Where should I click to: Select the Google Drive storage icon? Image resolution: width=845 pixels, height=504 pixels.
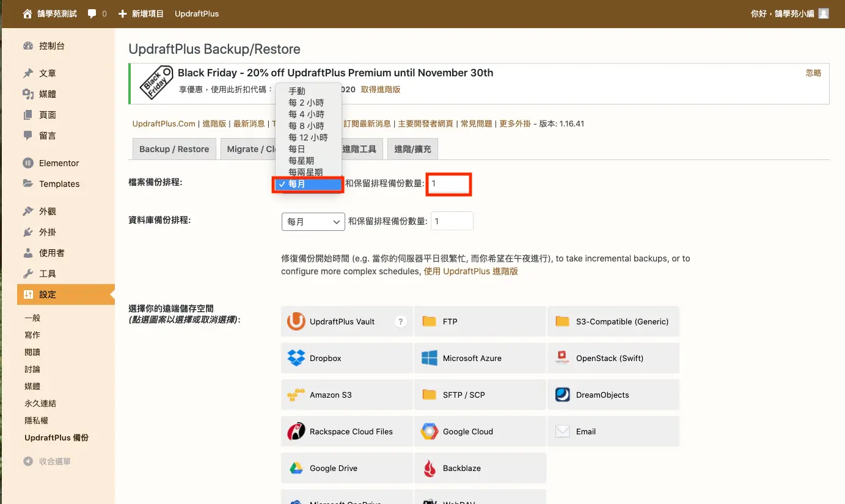coord(296,468)
